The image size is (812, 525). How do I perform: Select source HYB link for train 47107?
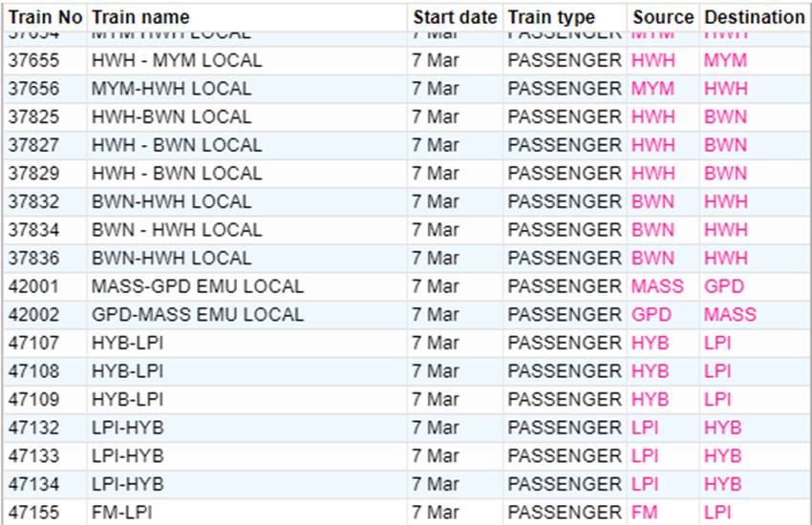tap(650, 343)
